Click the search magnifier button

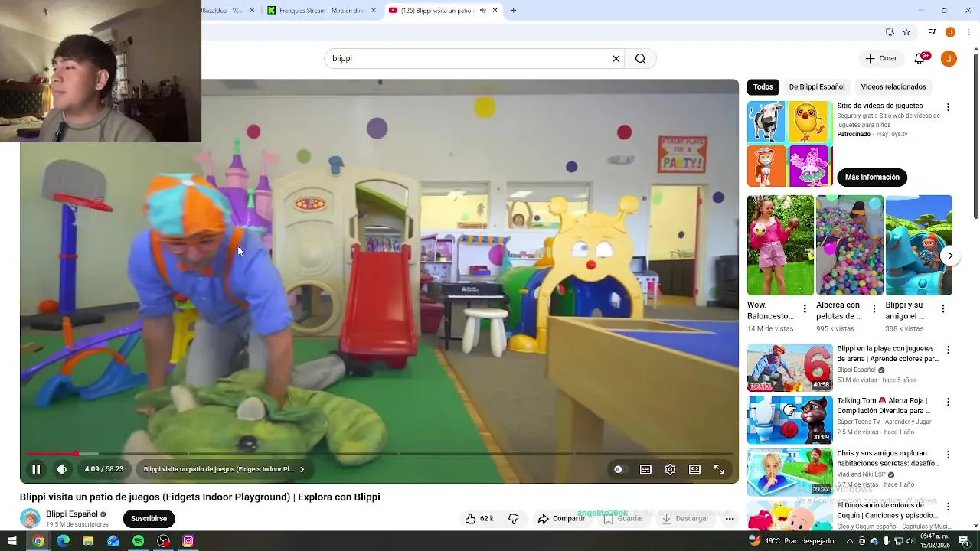coord(641,59)
